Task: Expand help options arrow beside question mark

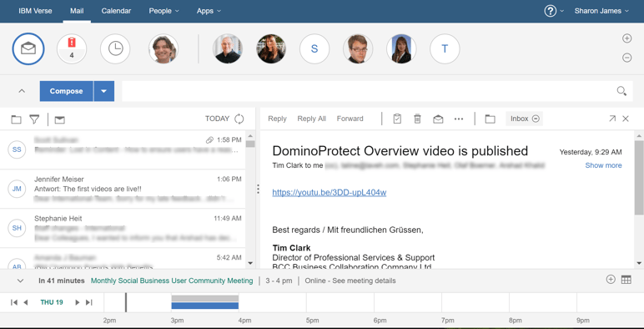Action: 562,11
